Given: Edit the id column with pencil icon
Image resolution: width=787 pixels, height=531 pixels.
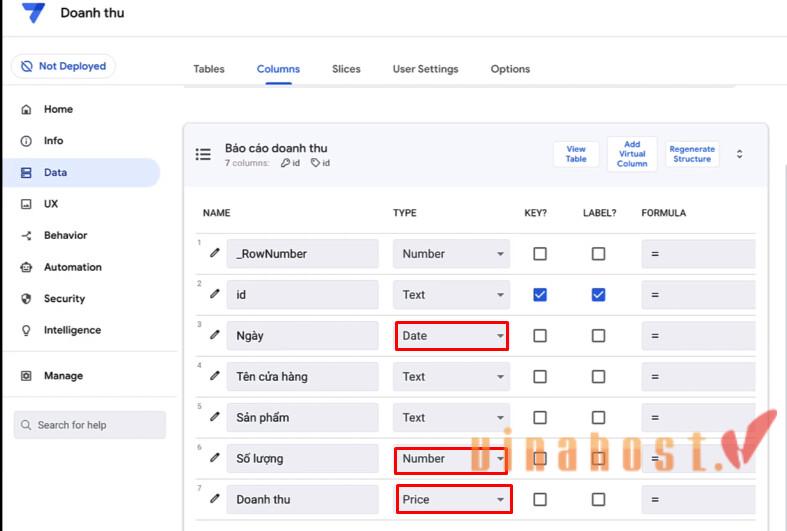Looking at the screenshot, I should coord(215,294).
